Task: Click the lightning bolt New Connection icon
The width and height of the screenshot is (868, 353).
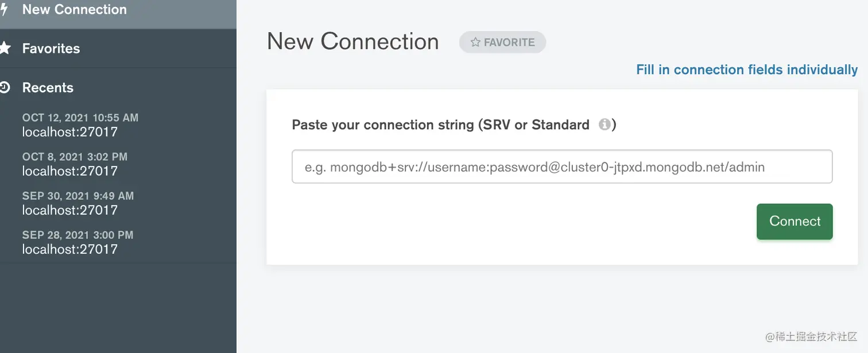Action: tap(4, 10)
